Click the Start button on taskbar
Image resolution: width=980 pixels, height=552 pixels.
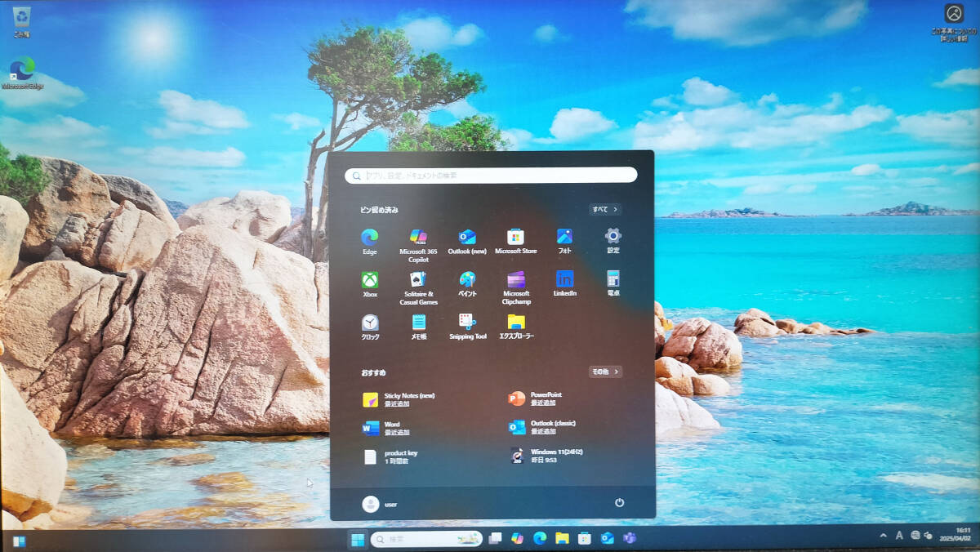pyautogui.click(x=358, y=539)
